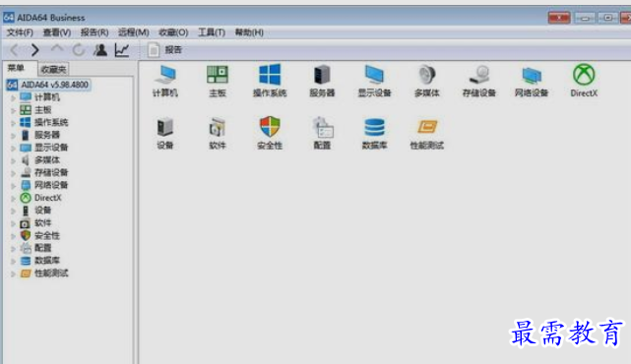Click the Forward arrow in toolbar
Screen dimensions: 631x364
tap(35, 50)
